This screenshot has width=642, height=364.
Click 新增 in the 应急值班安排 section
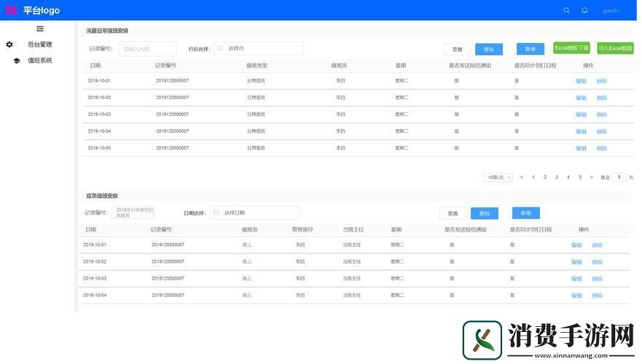click(525, 213)
